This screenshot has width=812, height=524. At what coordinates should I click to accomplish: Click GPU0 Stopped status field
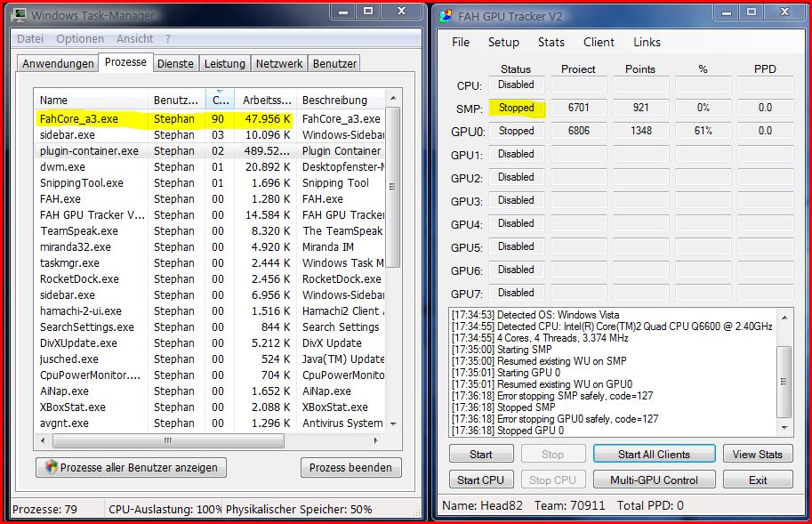(517, 131)
